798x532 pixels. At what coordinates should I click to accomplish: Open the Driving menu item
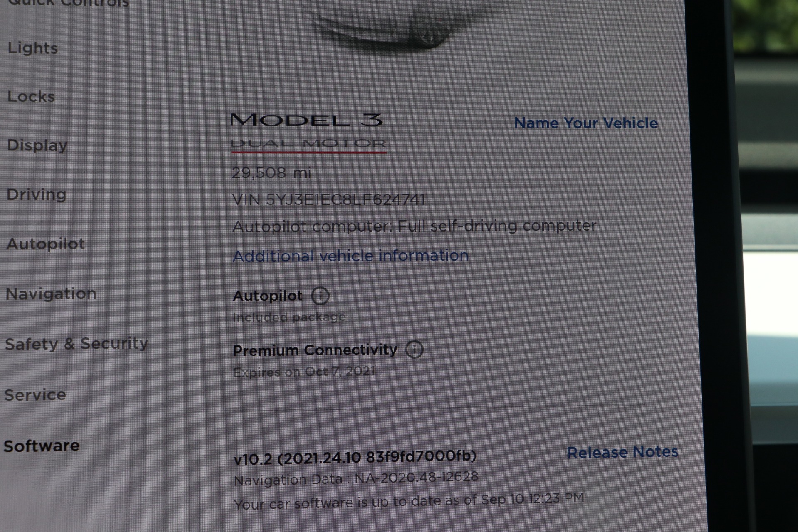tap(36, 195)
